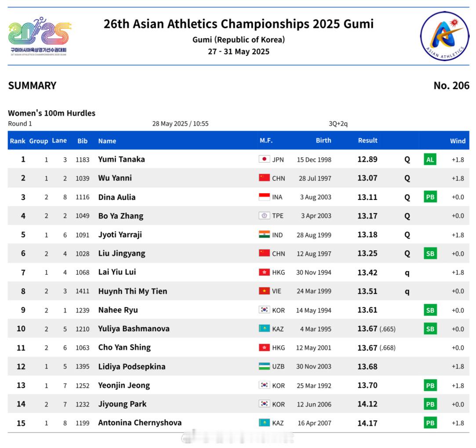This screenshot has height=448, width=476.
Task: Click Liu Jingyang's green SB badge
Action: click(x=430, y=253)
